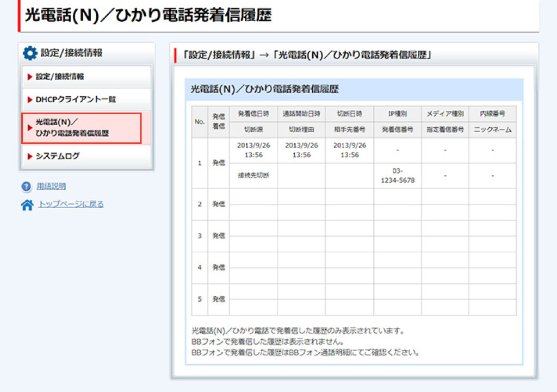This screenshot has width=557, height=392.
Task: Click the メディア種別 column header
Action: point(444,114)
